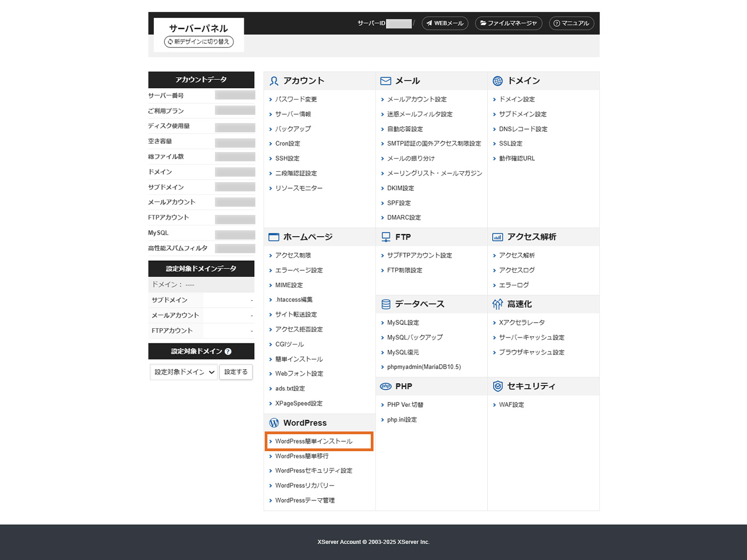Open SSH設定
The width and height of the screenshot is (747, 560).
point(288,159)
